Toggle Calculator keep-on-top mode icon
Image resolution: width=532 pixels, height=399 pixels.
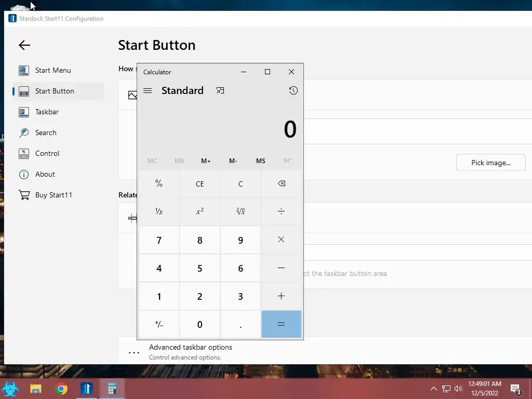coord(220,90)
